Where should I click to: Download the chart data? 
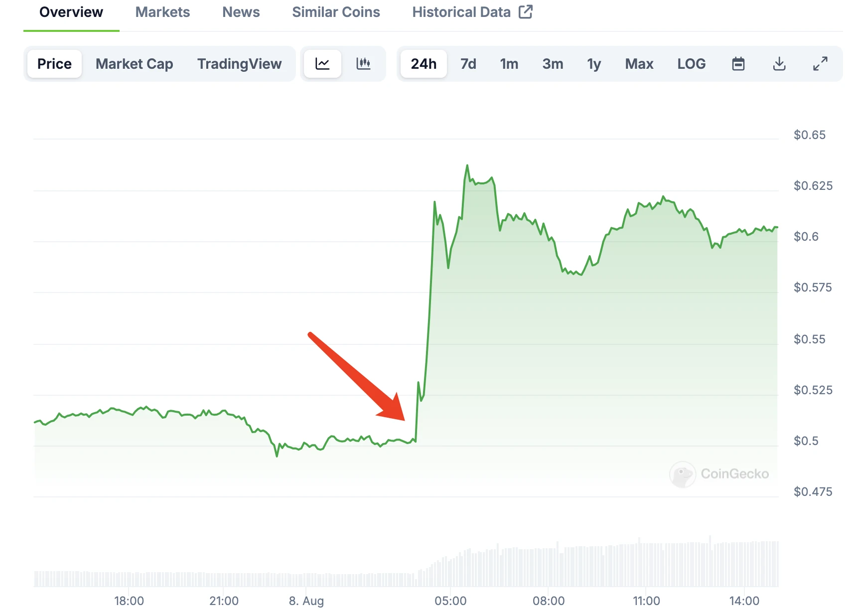point(779,64)
